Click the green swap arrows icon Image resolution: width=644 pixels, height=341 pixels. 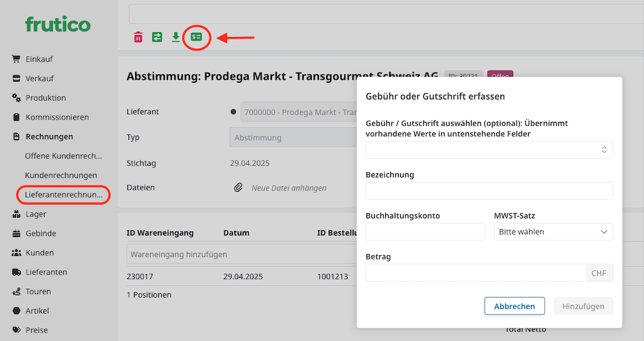tap(157, 37)
